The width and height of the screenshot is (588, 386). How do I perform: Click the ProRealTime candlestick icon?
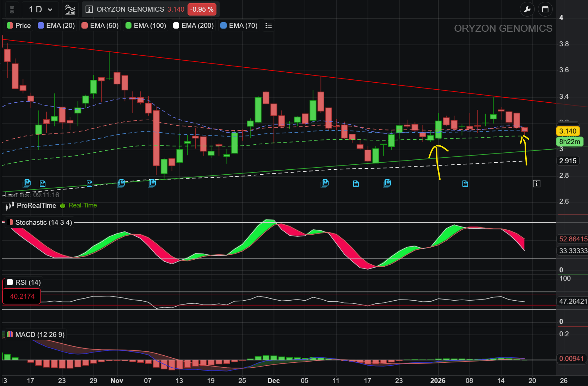pos(10,205)
